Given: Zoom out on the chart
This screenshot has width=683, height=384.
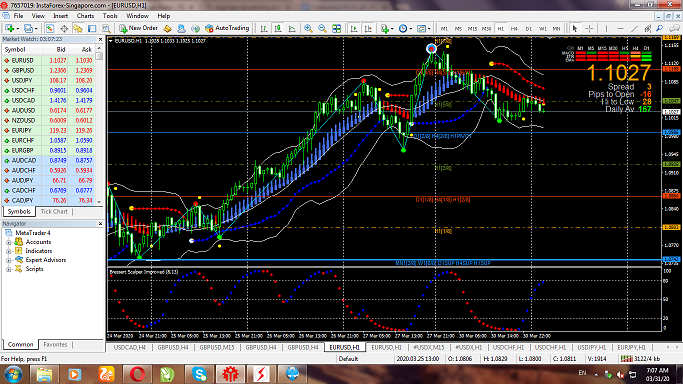Looking at the screenshot, I should (322, 28).
